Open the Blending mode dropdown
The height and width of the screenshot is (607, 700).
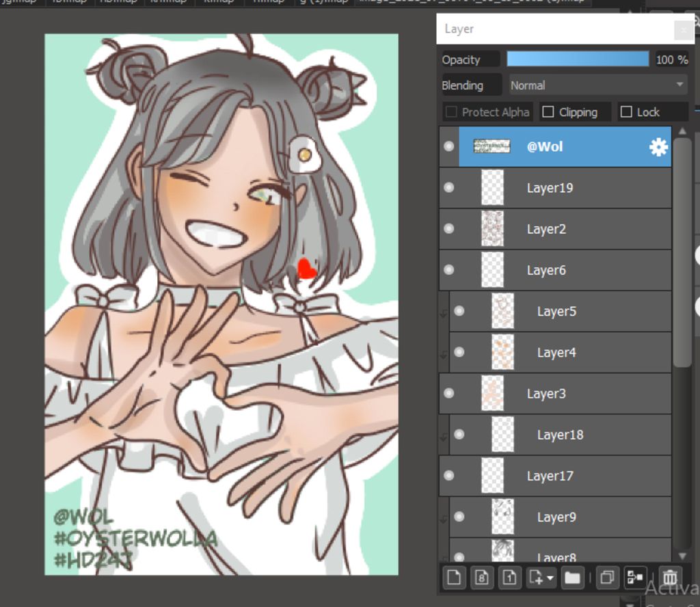[598, 85]
